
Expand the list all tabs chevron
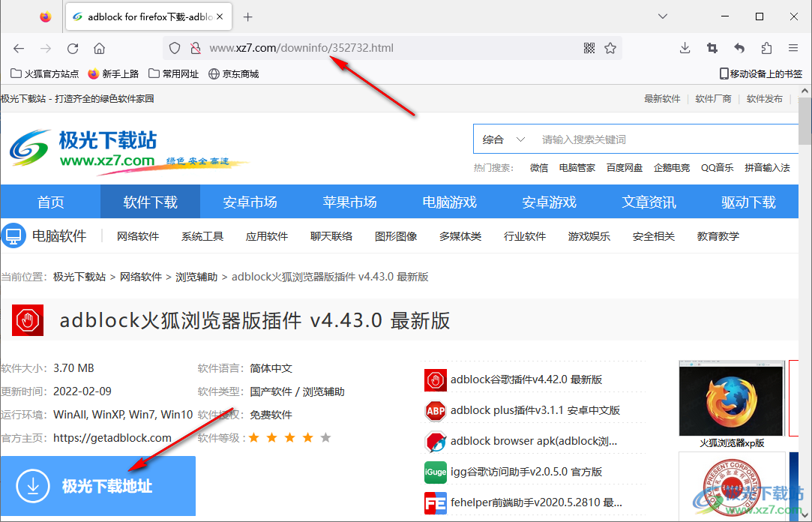[662, 16]
